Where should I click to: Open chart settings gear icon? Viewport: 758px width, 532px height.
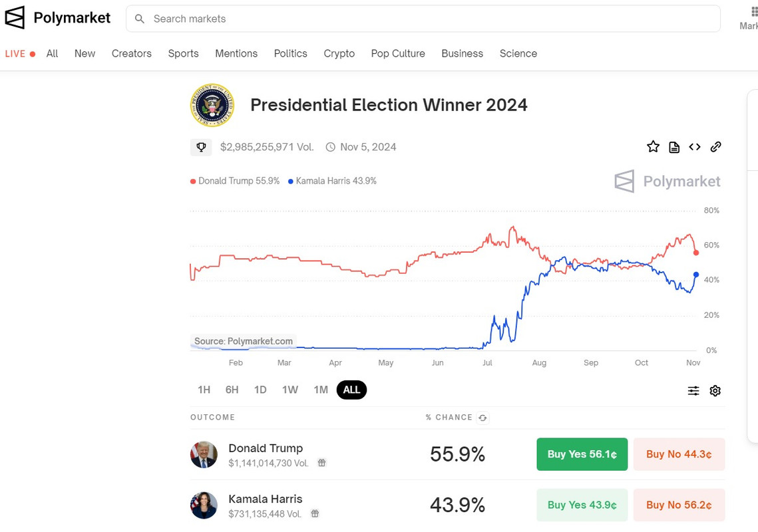715,391
